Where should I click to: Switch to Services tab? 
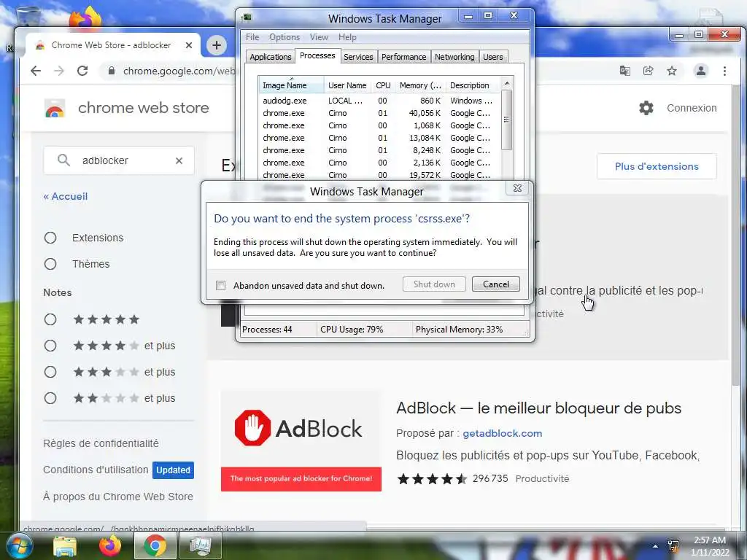tap(358, 57)
